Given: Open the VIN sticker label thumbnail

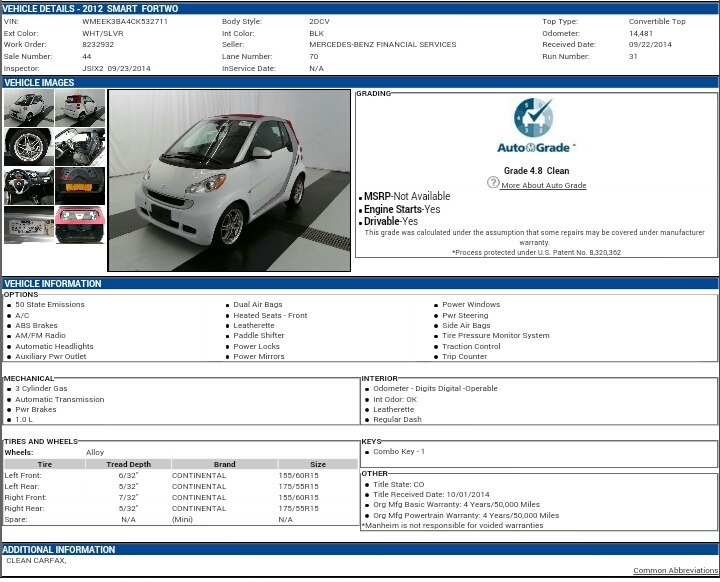Looking at the screenshot, I should pos(29,225).
